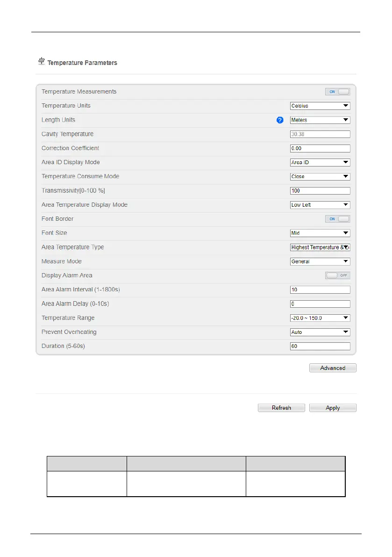Expand Area Temperature Display Mode dropdown

coord(320,205)
